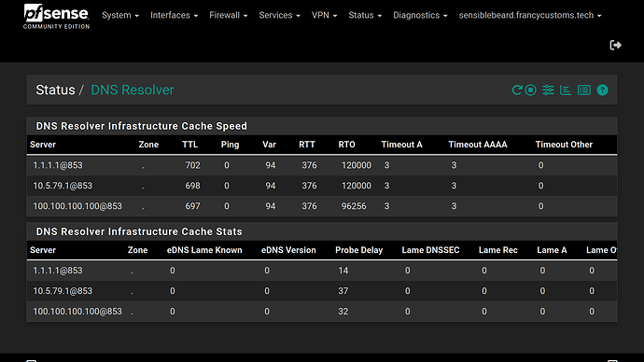
Task: Click the DNS Resolver breadcrumb link
Action: click(x=133, y=90)
